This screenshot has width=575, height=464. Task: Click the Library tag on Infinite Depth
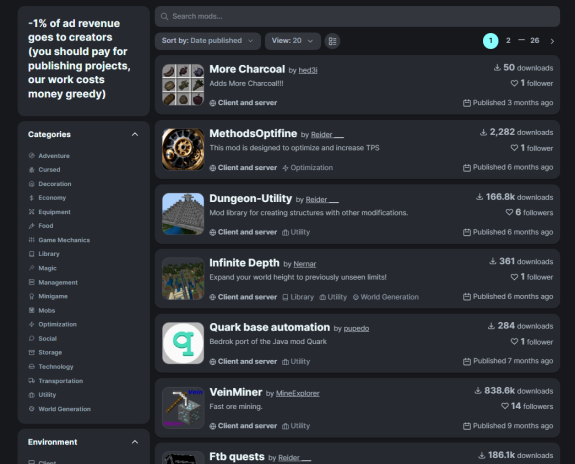(x=298, y=297)
